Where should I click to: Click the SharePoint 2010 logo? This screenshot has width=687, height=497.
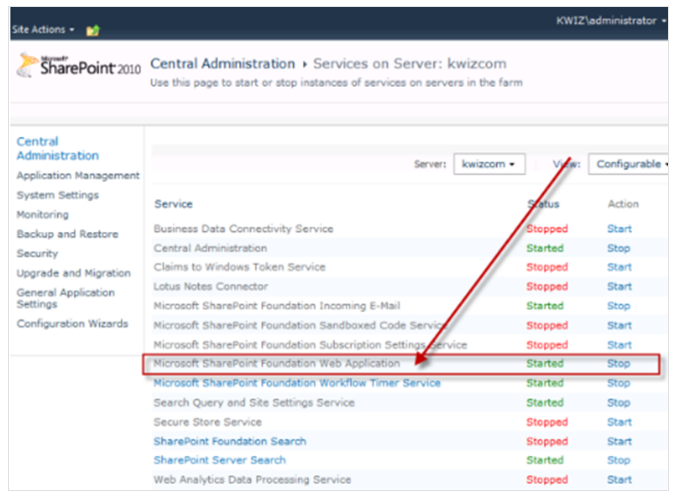pyautogui.click(x=79, y=66)
